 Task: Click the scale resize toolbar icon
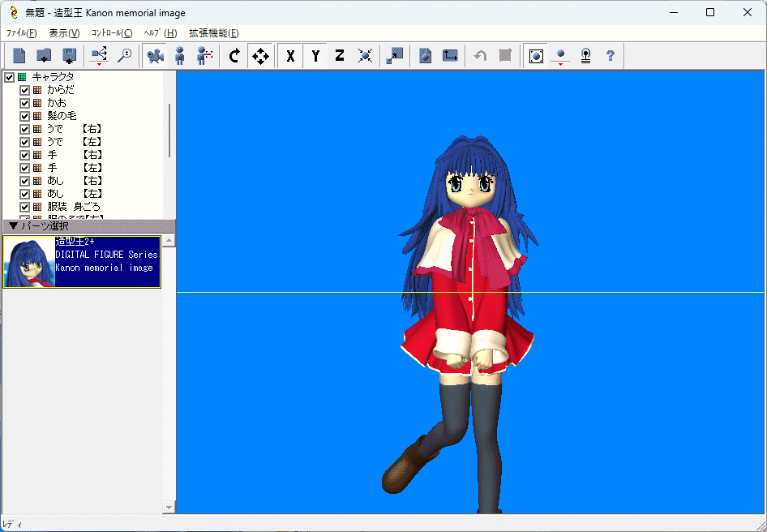pyautogui.click(x=395, y=56)
